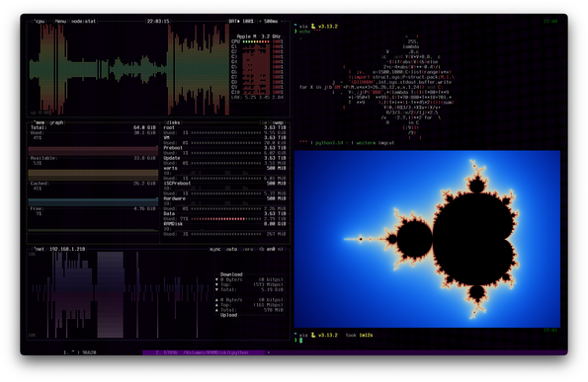Click the Free memory 4.75 GiB value
Image resolution: width=588 pixels, height=382 pixels.
[144, 208]
